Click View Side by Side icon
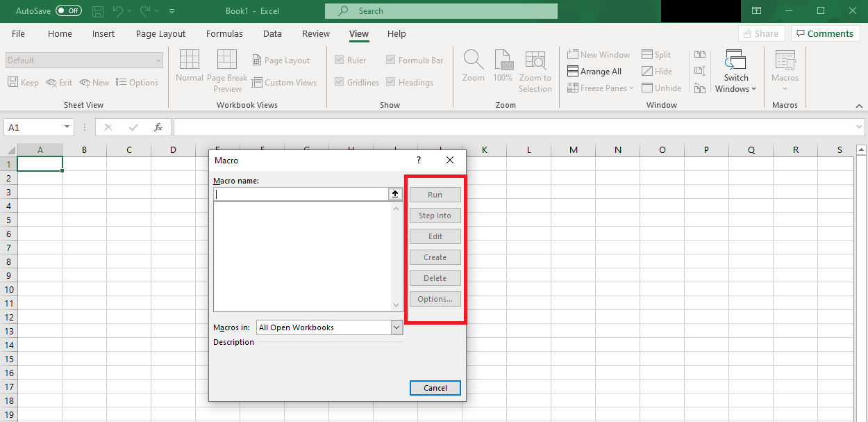868x422 pixels. coord(700,54)
